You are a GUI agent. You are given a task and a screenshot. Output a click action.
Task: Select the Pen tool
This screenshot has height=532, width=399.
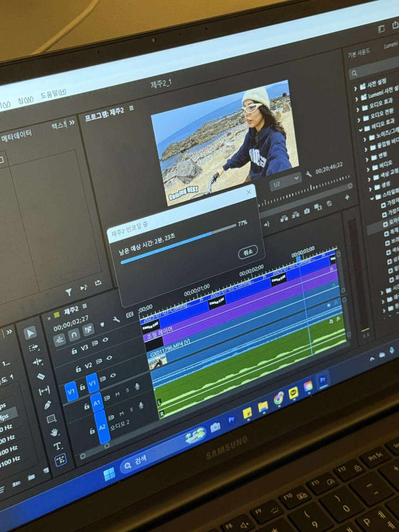pyautogui.click(x=47, y=405)
